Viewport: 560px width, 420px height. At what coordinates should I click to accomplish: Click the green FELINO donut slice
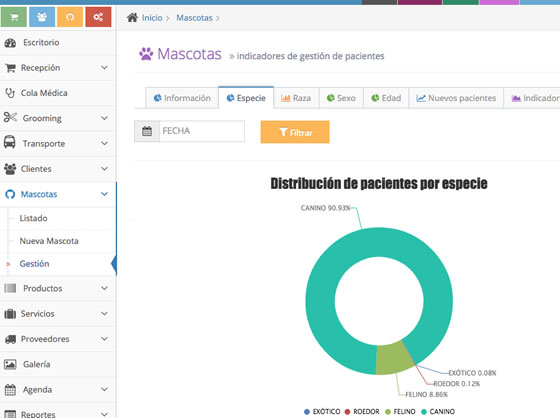394,358
